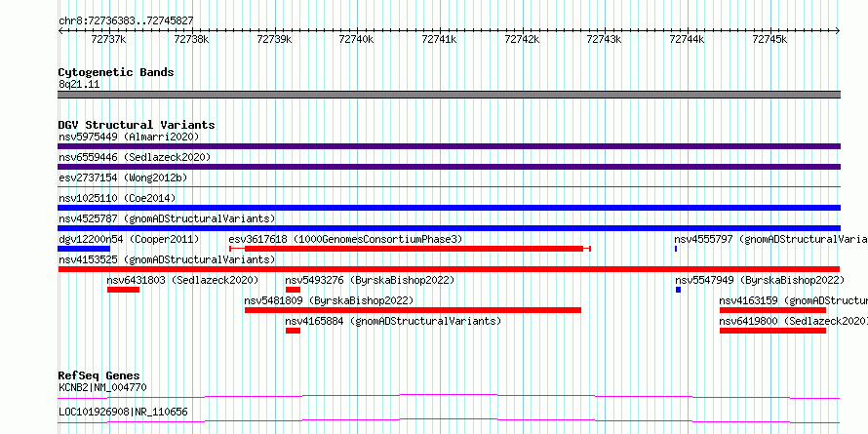Click the 72741k ruler position
This screenshot has height=434, width=868.
[x=440, y=39]
